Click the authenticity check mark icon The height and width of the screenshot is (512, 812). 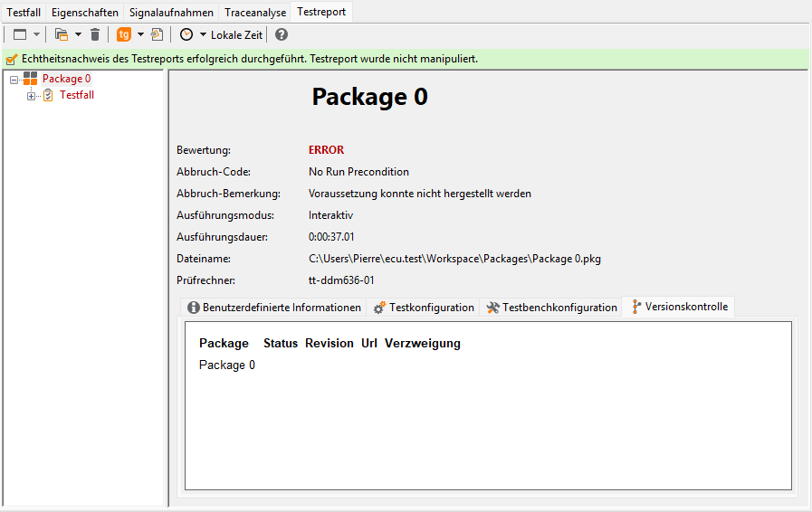12,60
